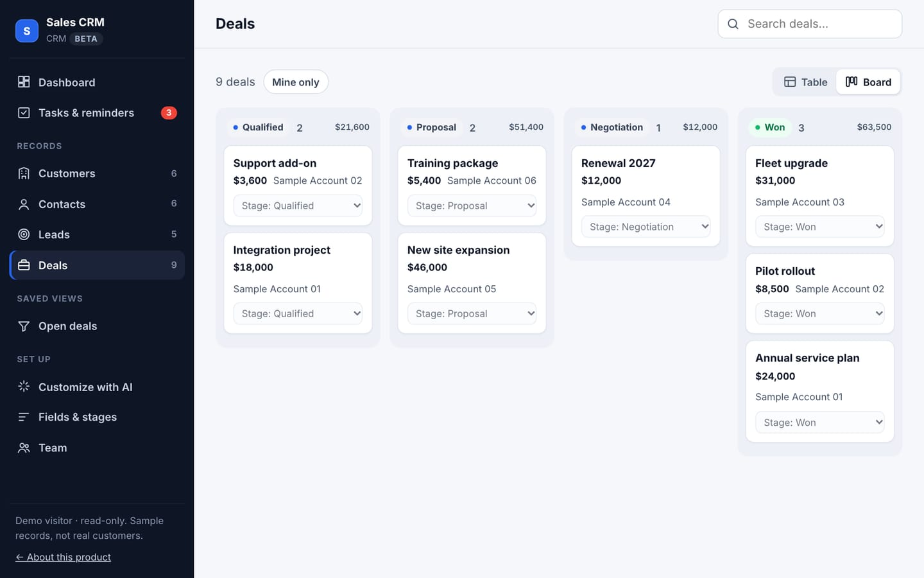Viewport: 924px width, 578px height.
Task: Click Sample Account 04 on Renewal 2027
Action: click(x=626, y=202)
